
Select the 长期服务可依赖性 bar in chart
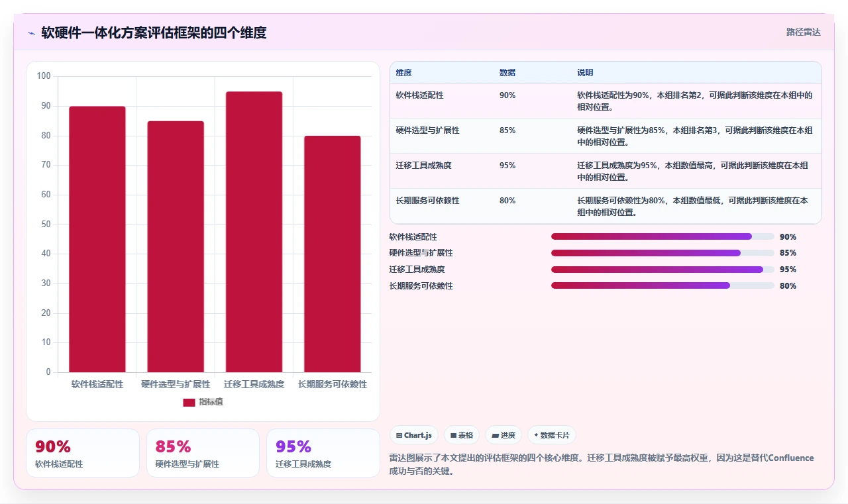(x=333, y=254)
